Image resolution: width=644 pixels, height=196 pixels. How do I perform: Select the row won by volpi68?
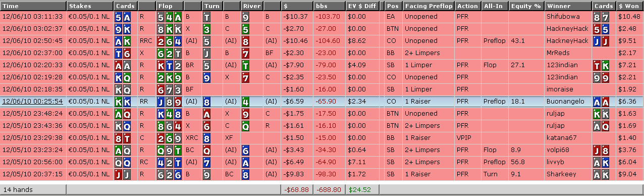[x=322, y=150]
